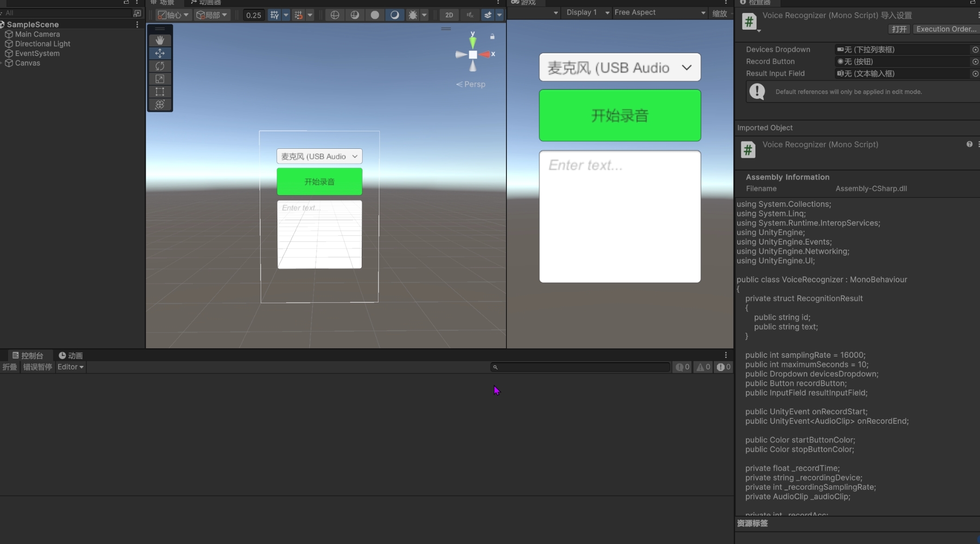Click the console search field
This screenshot has height=544, width=980.
pos(580,367)
